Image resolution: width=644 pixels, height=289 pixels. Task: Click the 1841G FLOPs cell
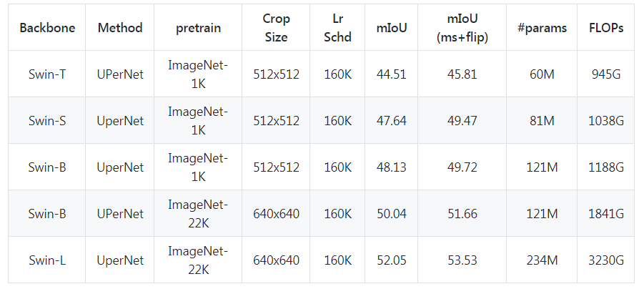[606, 214]
